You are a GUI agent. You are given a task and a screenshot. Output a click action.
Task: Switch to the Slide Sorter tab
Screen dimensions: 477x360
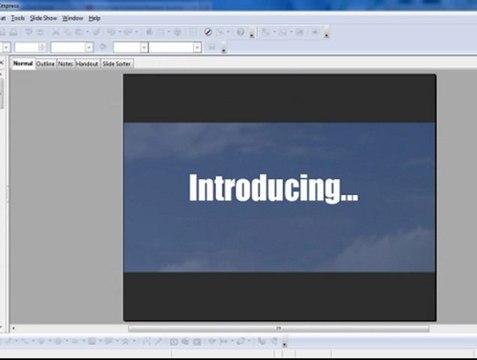tap(116, 64)
